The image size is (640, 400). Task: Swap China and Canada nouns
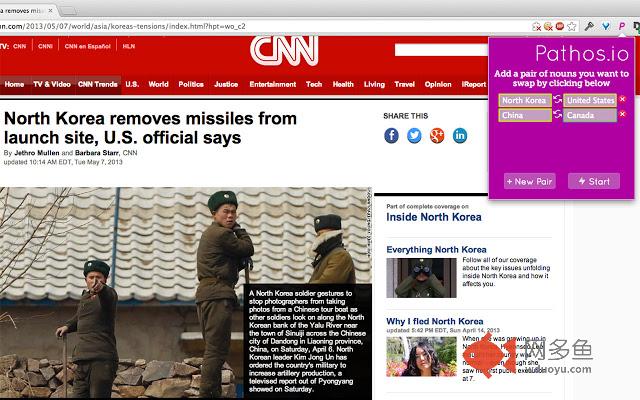click(558, 114)
